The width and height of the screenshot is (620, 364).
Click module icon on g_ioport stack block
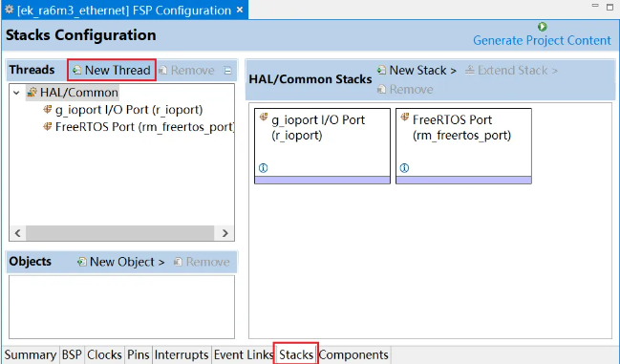[x=264, y=117]
